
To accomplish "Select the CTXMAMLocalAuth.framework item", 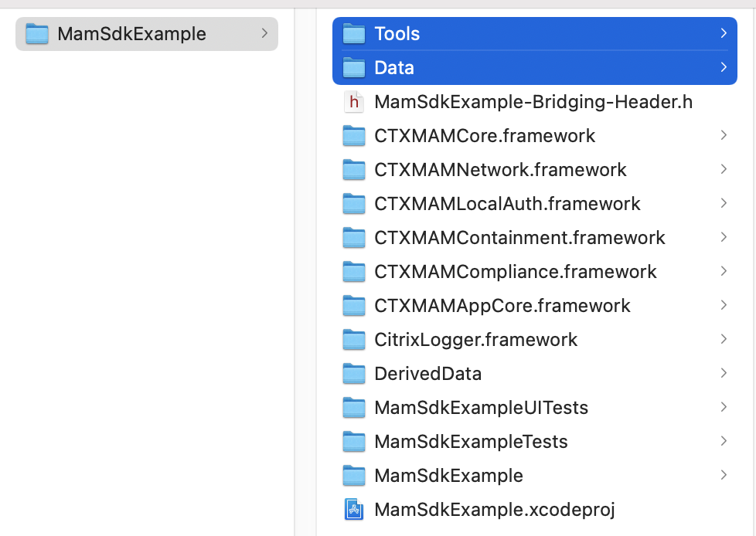I will coord(507,204).
